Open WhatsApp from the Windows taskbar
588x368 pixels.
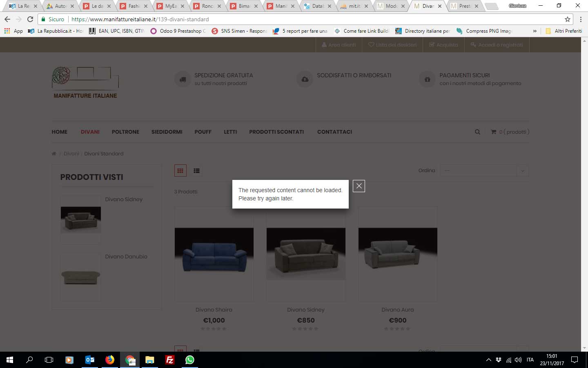pyautogui.click(x=189, y=360)
